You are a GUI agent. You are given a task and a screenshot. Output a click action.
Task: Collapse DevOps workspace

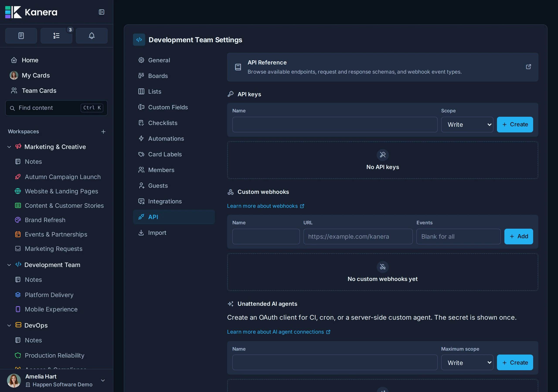pos(9,325)
